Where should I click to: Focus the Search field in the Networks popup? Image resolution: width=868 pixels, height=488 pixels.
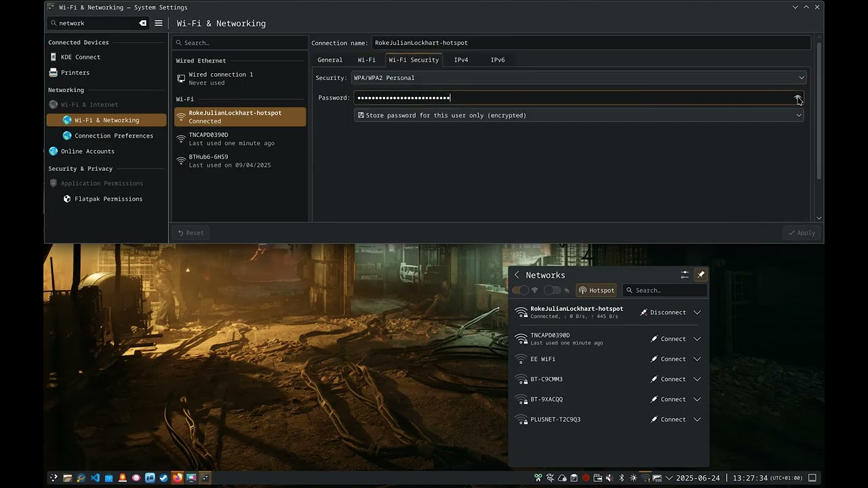665,290
